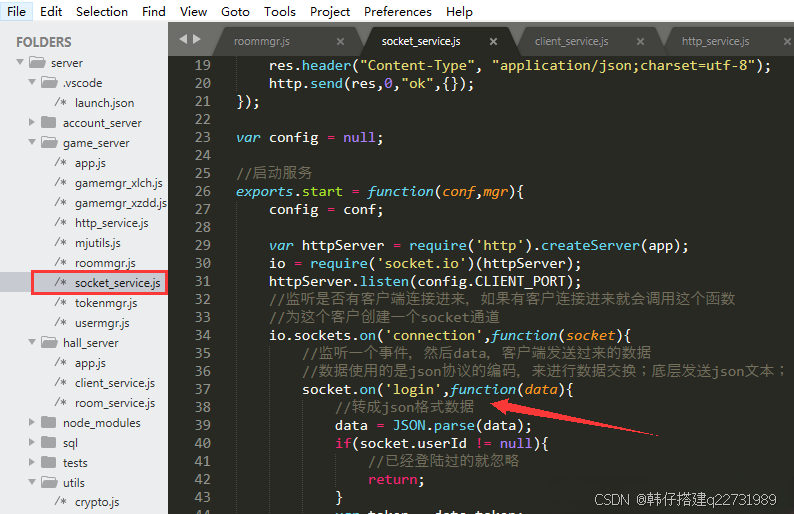
Task: Open the Help menu
Action: [459, 11]
